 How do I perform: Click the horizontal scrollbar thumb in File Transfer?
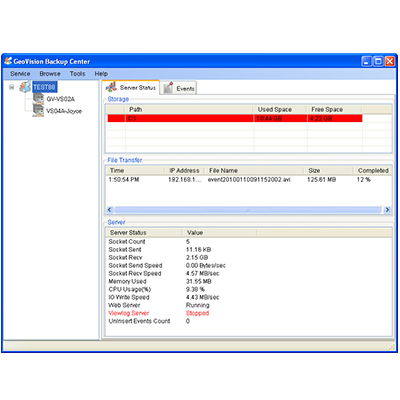pyautogui.click(x=247, y=210)
